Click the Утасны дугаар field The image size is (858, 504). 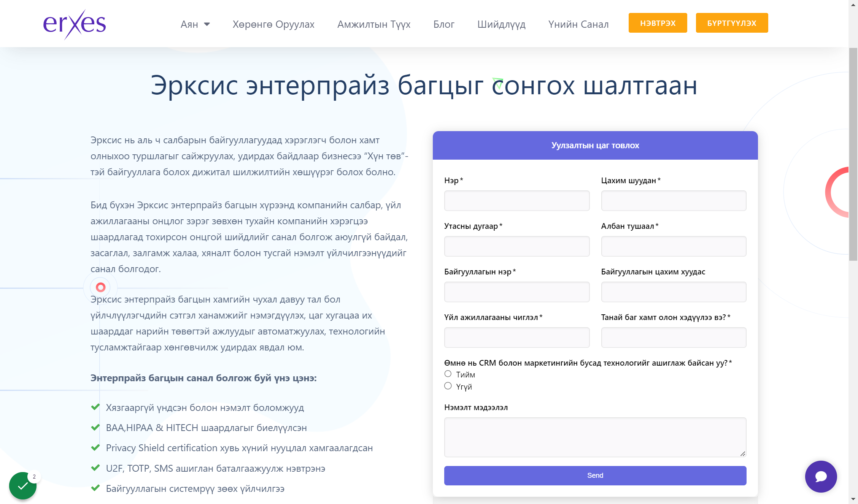[x=517, y=246]
